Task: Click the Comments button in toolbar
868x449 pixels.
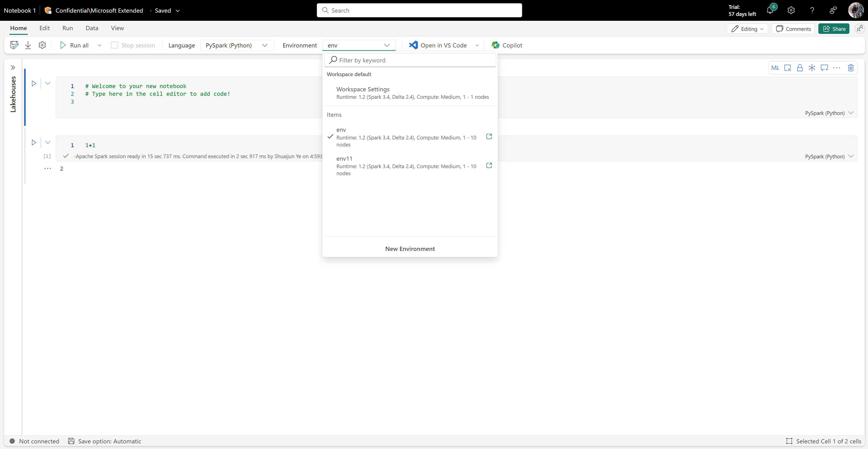Action: [x=794, y=28]
